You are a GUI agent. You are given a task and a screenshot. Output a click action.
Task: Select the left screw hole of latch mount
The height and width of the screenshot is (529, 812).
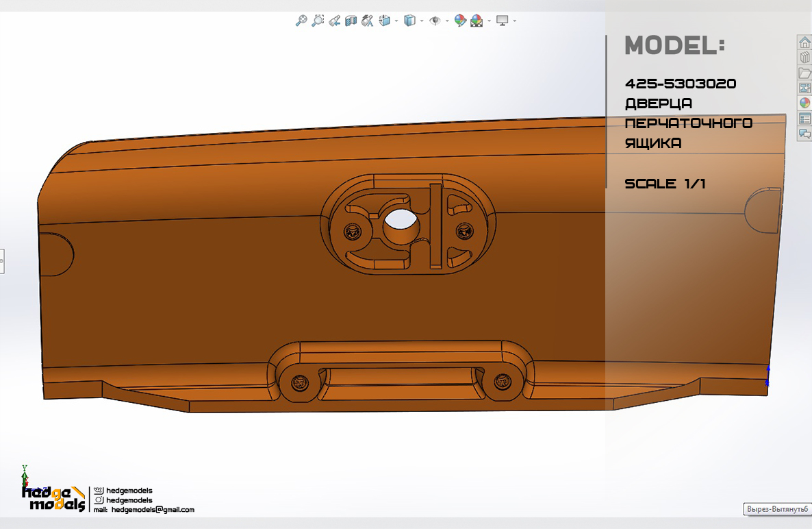point(353,232)
